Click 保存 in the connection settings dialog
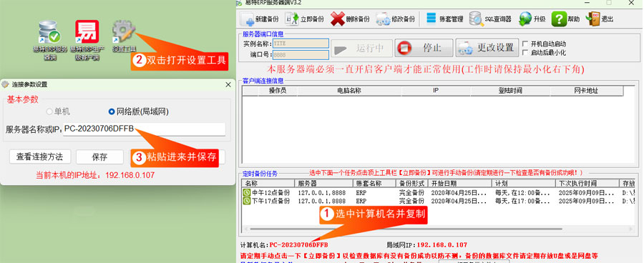The width and height of the screenshot is (644, 263). [99, 157]
